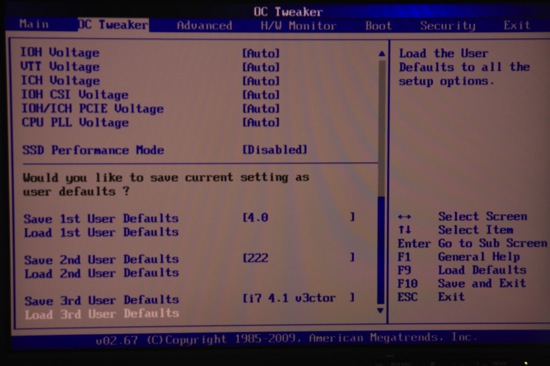Screen dimensions: 550x366
Task: Open the Security tab
Action: tap(448, 26)
